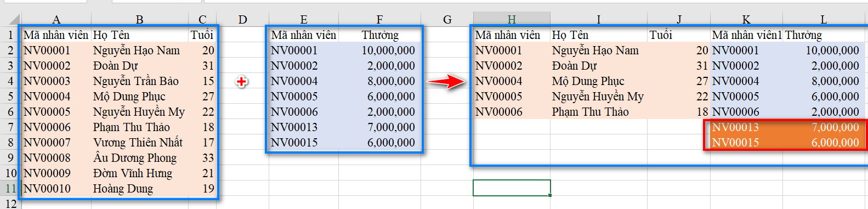Click cell E1 'Mã nhân viên'
This screenshot has width=868, height=209.
click(x=304, y=35)
